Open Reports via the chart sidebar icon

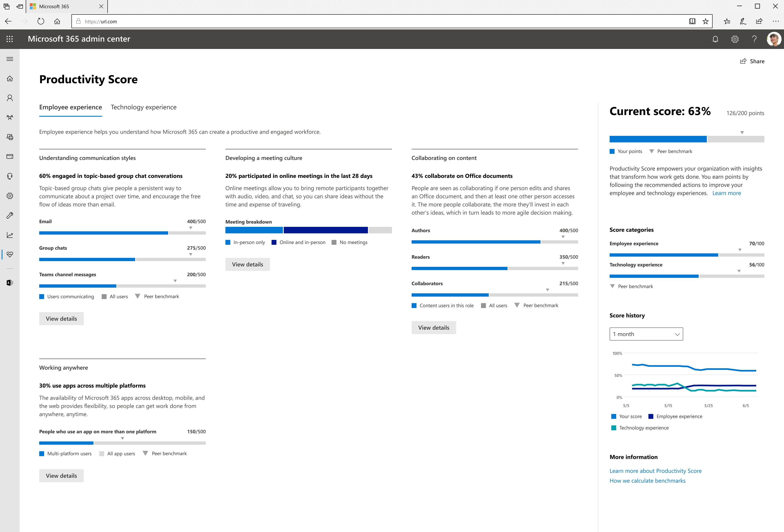(10, 235)
